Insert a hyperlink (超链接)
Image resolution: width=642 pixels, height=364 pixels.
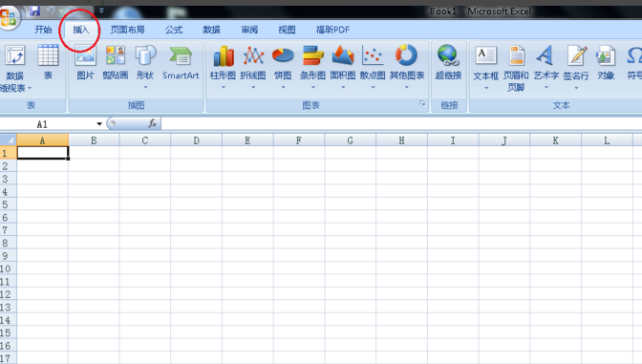coord(448,56)
